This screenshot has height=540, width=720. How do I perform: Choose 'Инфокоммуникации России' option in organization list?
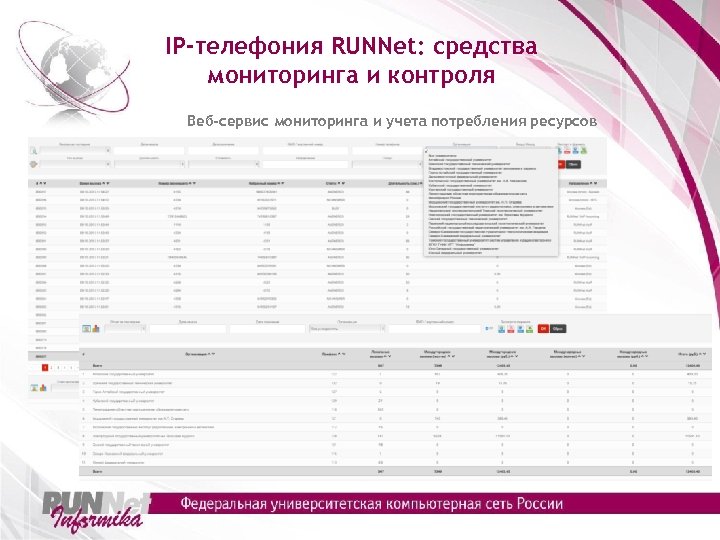[x=445, y=198]
